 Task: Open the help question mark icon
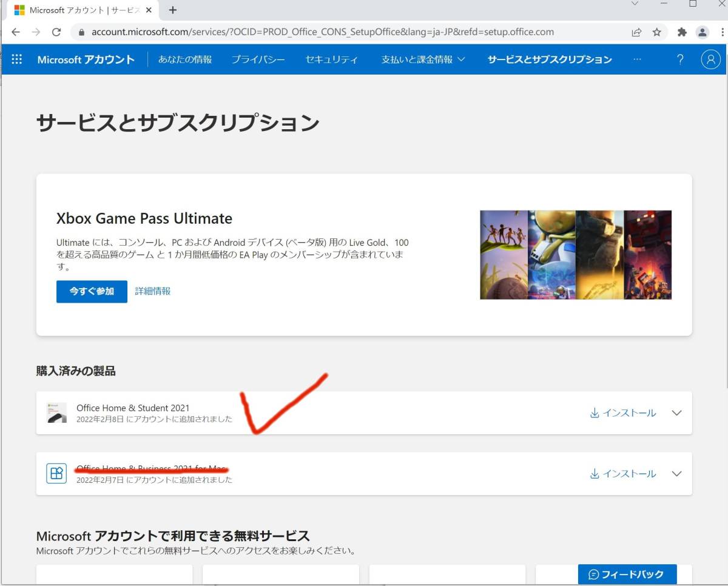[680, 59]
